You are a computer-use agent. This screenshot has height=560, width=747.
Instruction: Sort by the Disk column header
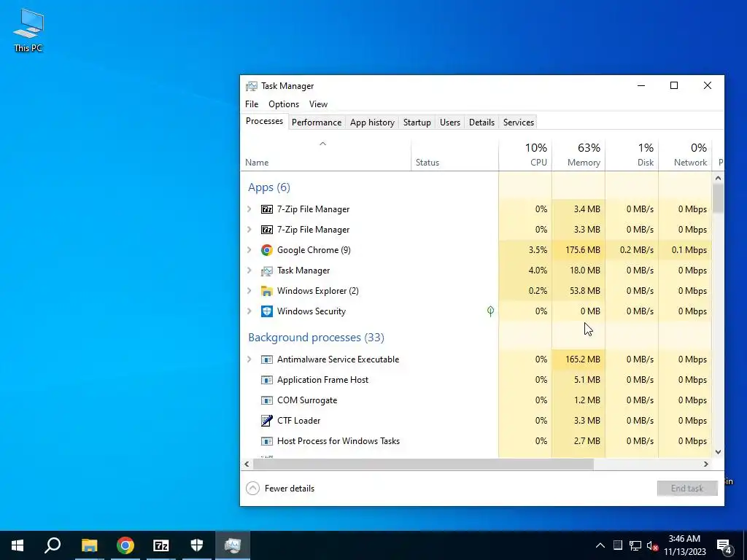pyautogui.click(x=632, y=155)
